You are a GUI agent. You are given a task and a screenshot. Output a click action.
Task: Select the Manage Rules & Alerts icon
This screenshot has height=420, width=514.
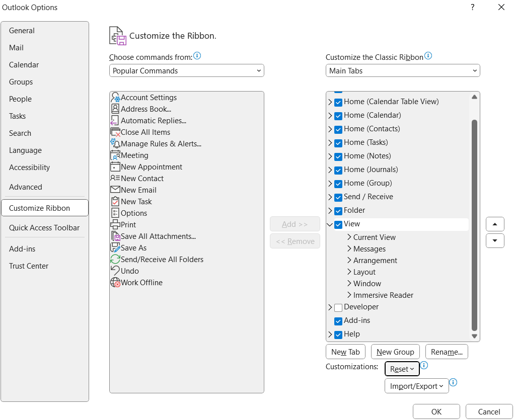click(x=115, y=143)
